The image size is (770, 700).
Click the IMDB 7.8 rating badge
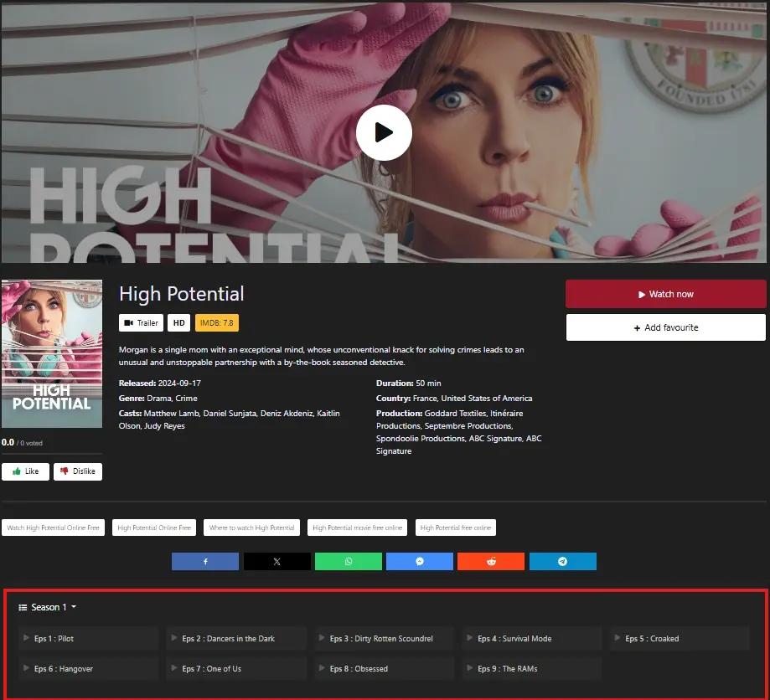click(x=216, y=323)
